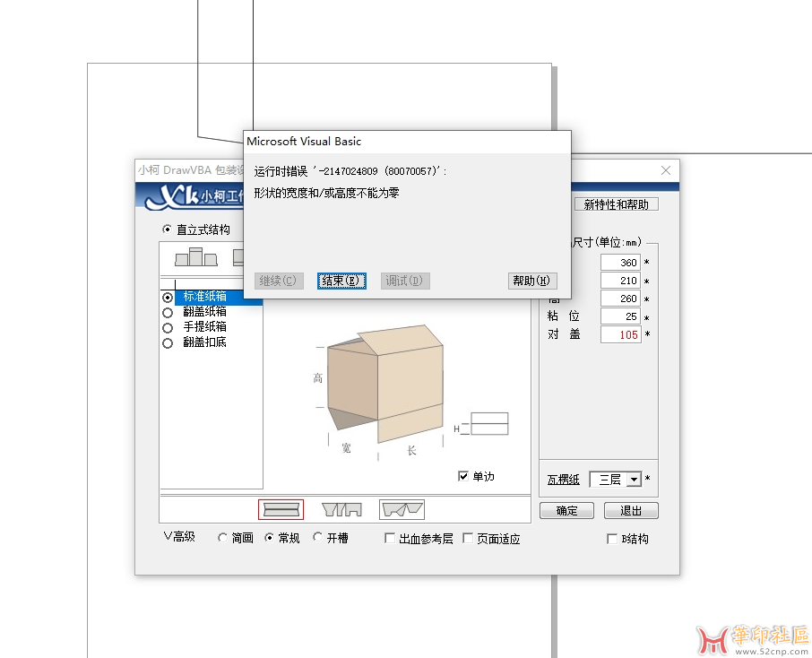Click the H flute height diagram
Viewport: 812px width, 658px height.
click(x=482, y=424)
